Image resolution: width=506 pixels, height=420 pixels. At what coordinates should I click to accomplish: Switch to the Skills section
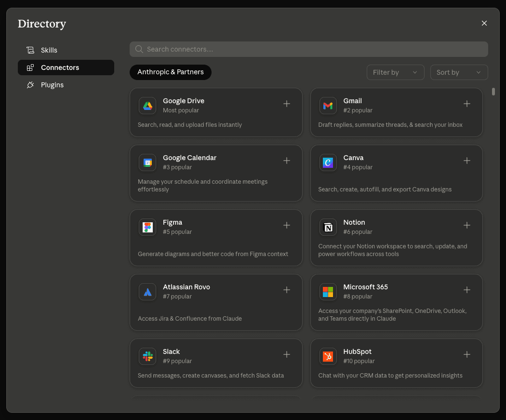pyautogui.click(x=66, y=50)
